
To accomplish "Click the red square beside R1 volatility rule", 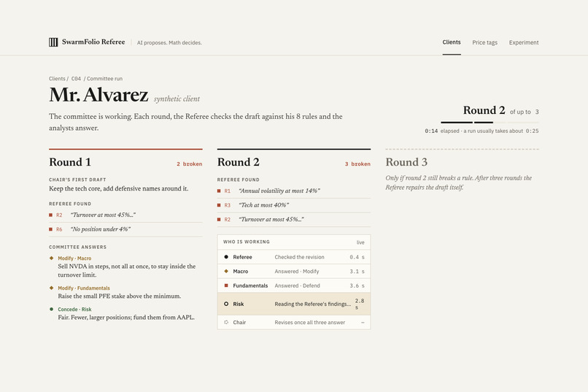I will (x=219, y=191).
